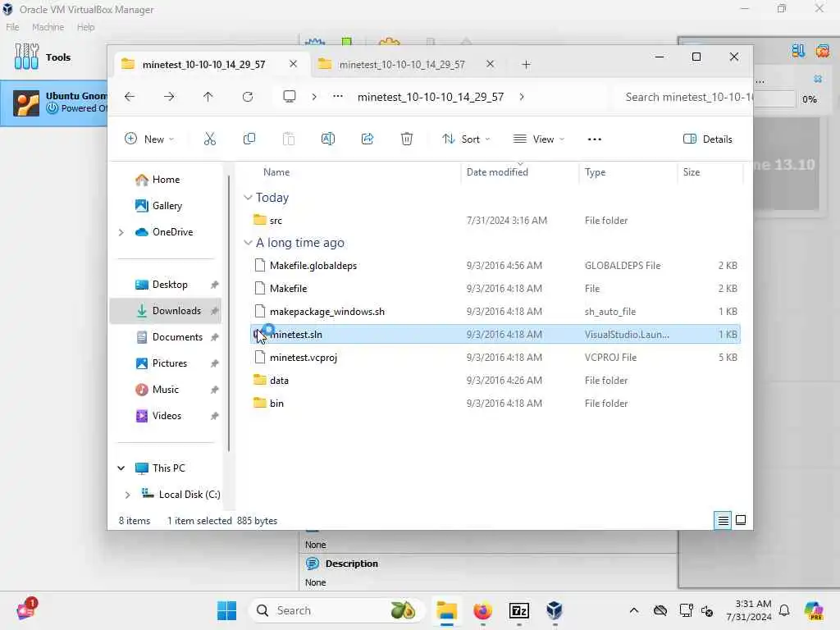
Task: Select makepackage_windows.sh file
Action: (x=496, y=311)
